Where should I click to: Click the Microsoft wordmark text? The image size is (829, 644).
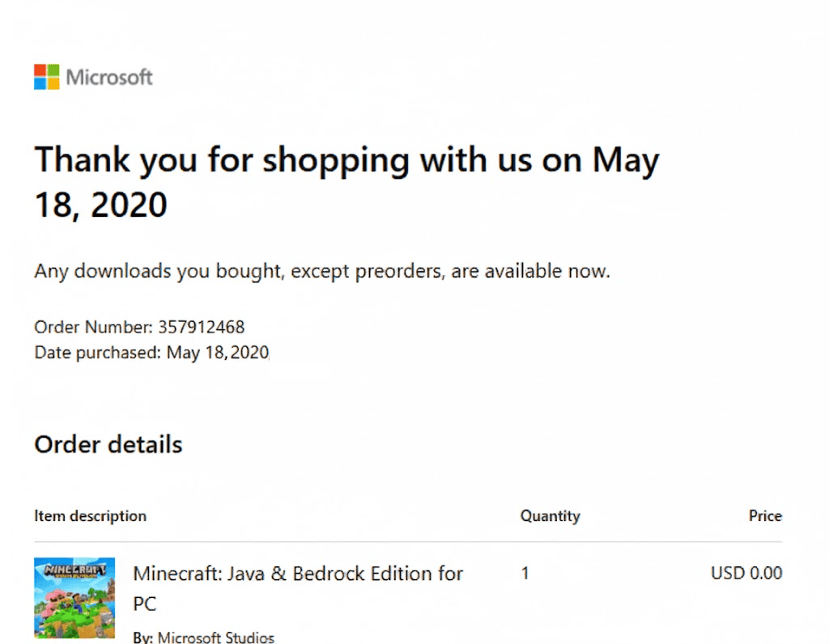pos(109,78)
